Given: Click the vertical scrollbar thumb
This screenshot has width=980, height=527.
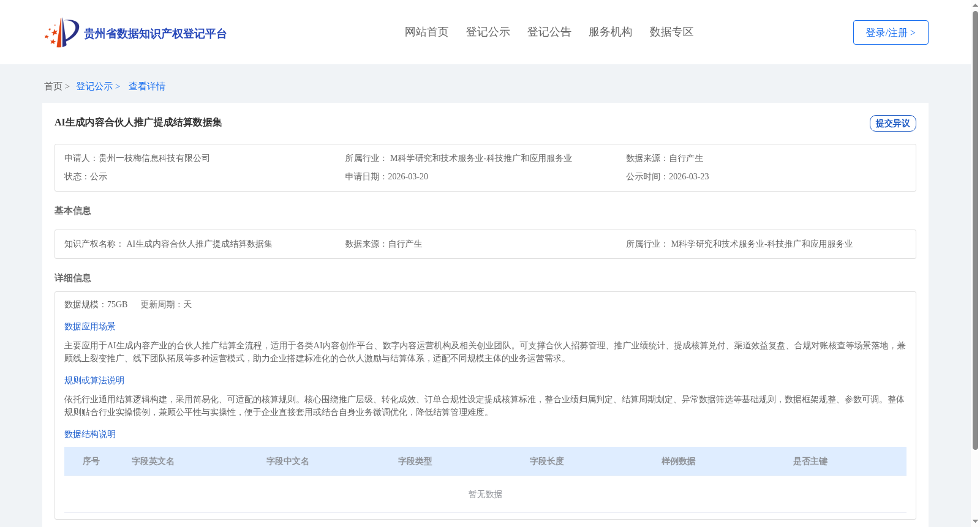Looking at the screenshot, I should coord(975,230).
